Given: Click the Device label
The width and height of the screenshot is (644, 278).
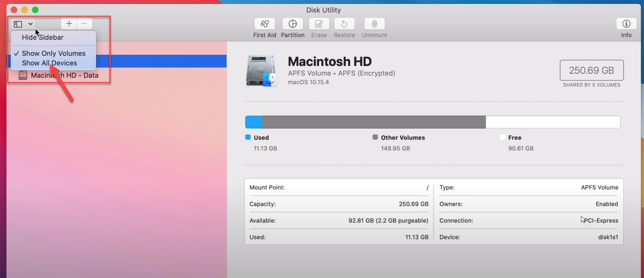Looking at the screenshot, I should [450, 237].
